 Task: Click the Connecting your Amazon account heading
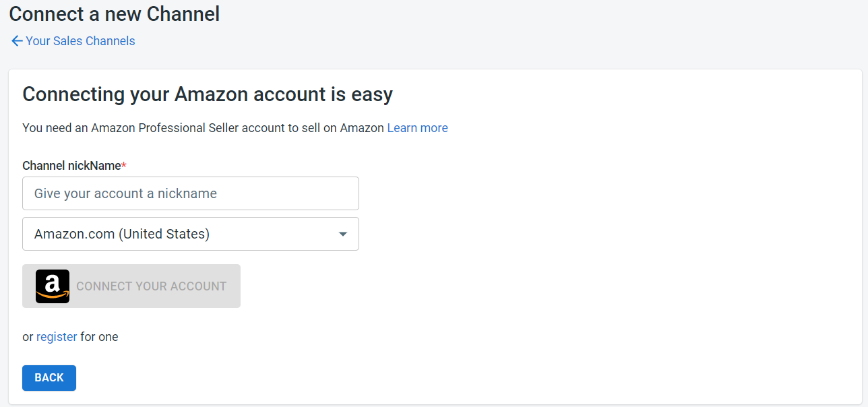point(208,94)
